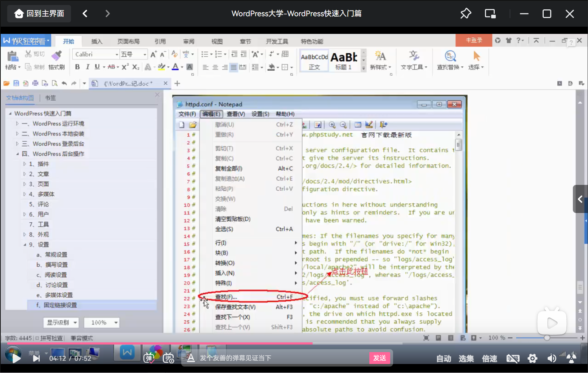Switch to the 书签 pane tab
The width and height of the screenshot is (588, 373).
(50, 98)
